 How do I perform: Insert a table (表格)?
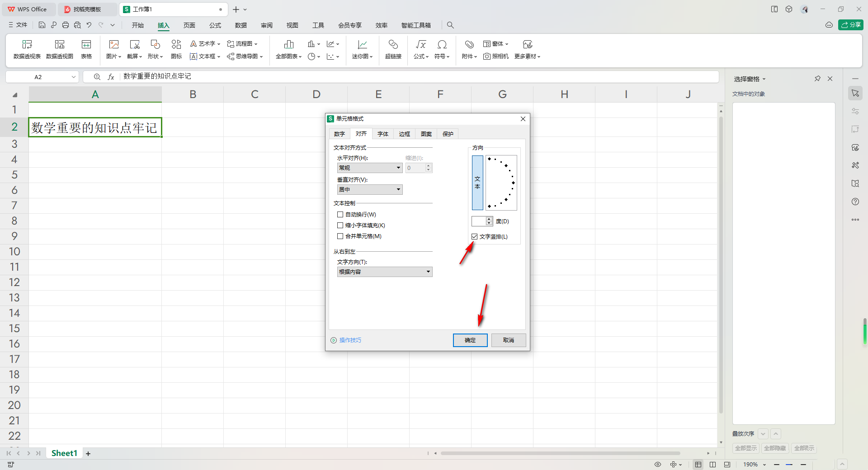click(x=86, y=49)
